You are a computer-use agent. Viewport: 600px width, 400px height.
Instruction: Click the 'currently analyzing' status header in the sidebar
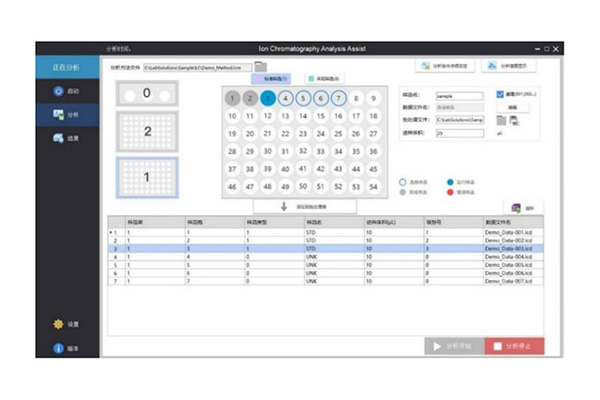[67, 68]
